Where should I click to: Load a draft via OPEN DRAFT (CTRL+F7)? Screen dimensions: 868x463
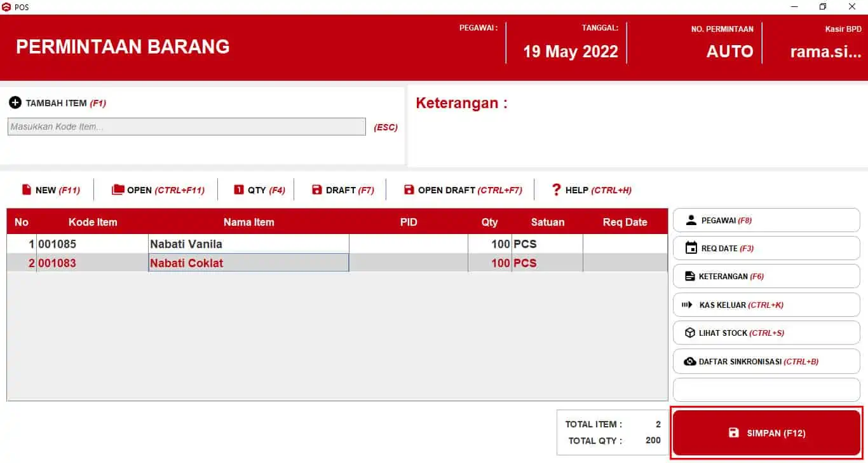tap(463, 190)
